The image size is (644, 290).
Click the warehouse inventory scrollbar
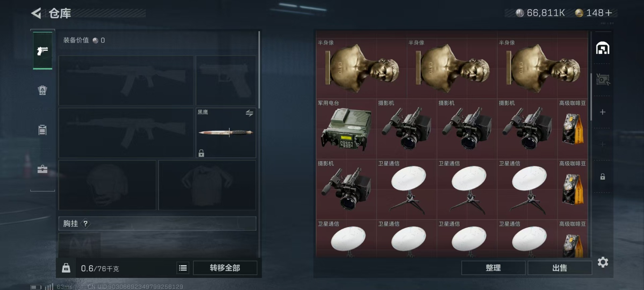point(591,97)
